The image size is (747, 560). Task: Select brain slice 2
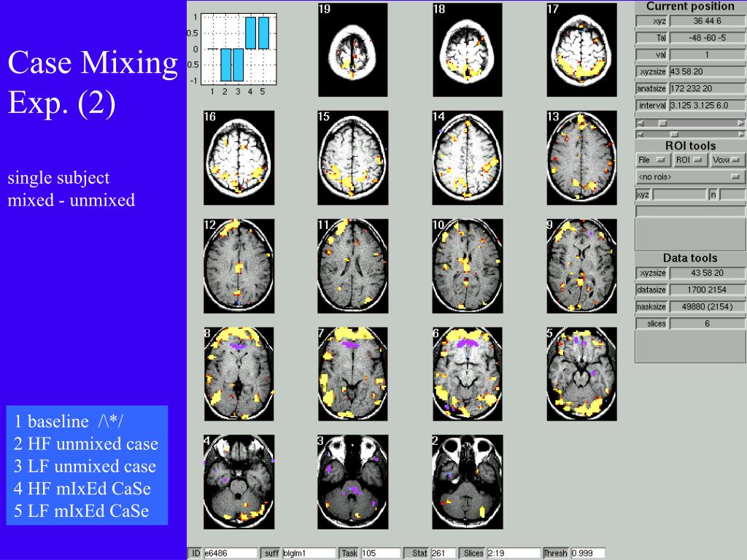pyautogui.click(x=468, y=482)
